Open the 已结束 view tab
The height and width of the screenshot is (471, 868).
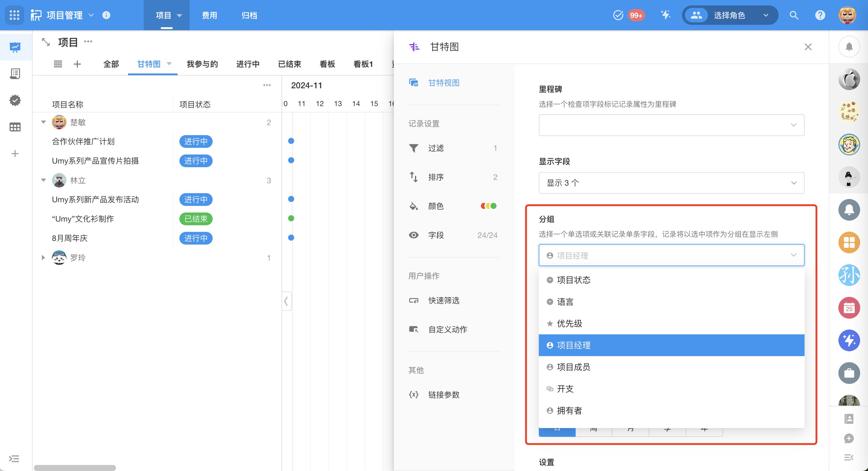289,64
